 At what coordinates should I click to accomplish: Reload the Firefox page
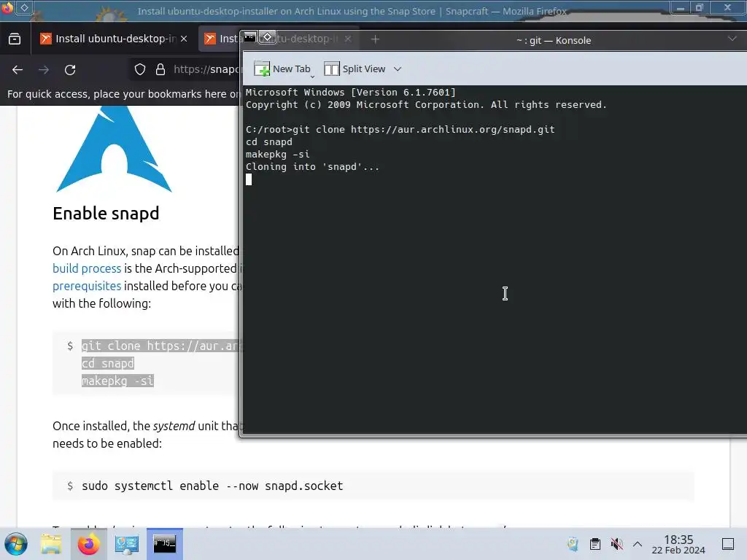coord(70,70)
